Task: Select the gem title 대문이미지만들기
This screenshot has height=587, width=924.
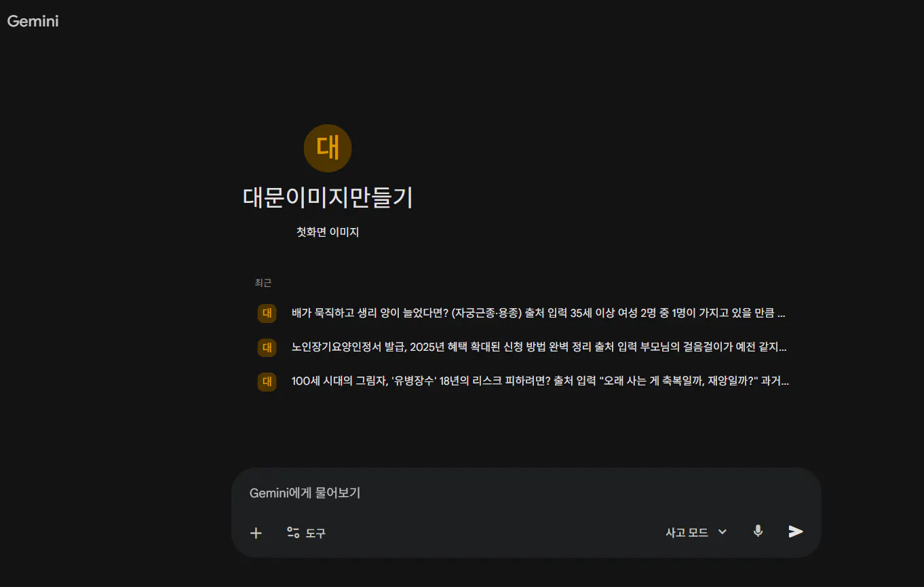Action: point(328,199)
